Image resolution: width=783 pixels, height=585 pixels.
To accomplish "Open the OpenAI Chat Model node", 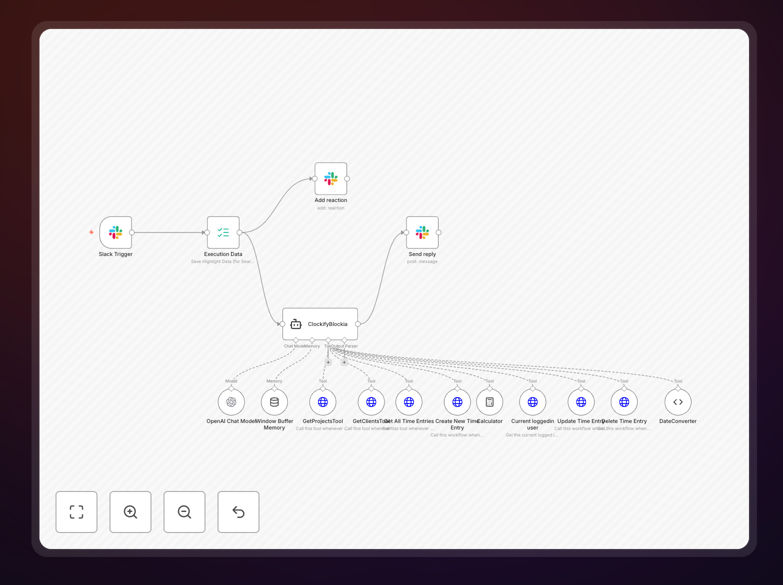I will tap(231, 402).
